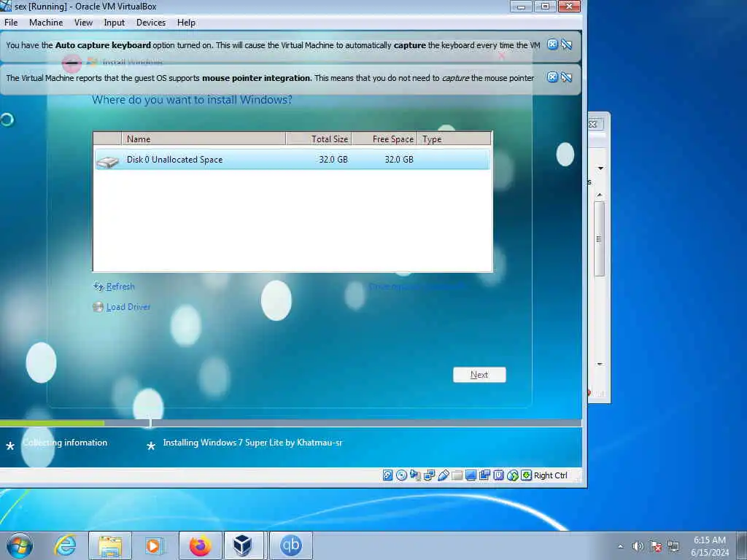Open Windows Media Player from taskbar

[153, 545]
